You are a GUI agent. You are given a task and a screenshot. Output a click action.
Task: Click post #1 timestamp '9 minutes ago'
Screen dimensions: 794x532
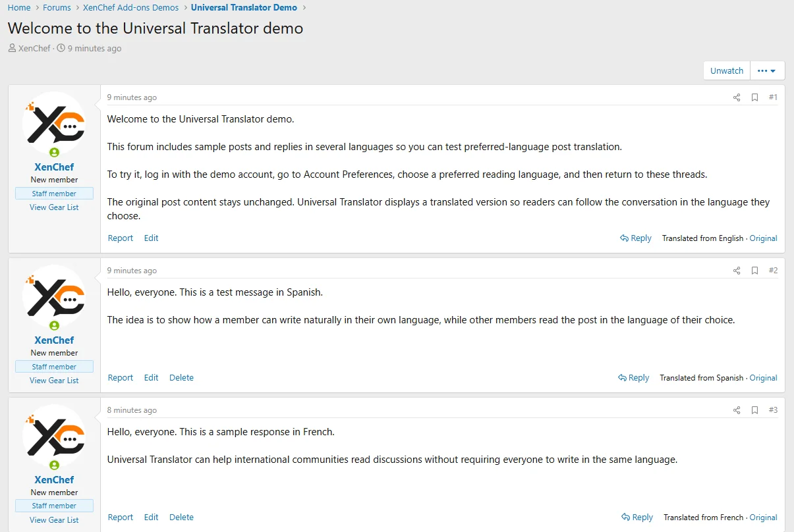click(x=132, y=97)
